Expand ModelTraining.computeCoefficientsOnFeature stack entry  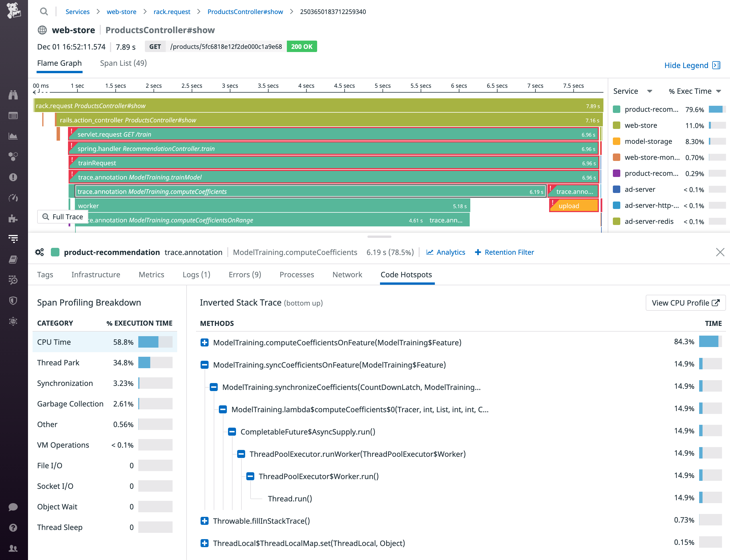tap(204, 342)
